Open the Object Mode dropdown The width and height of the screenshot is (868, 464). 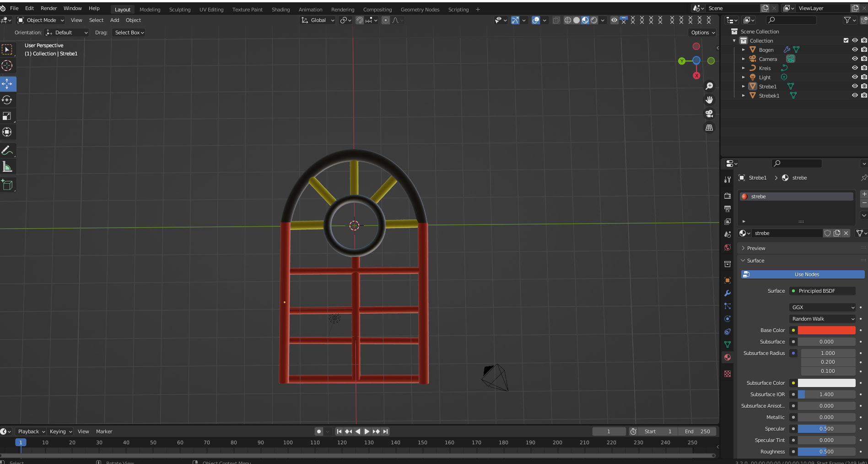pos(41,20)
